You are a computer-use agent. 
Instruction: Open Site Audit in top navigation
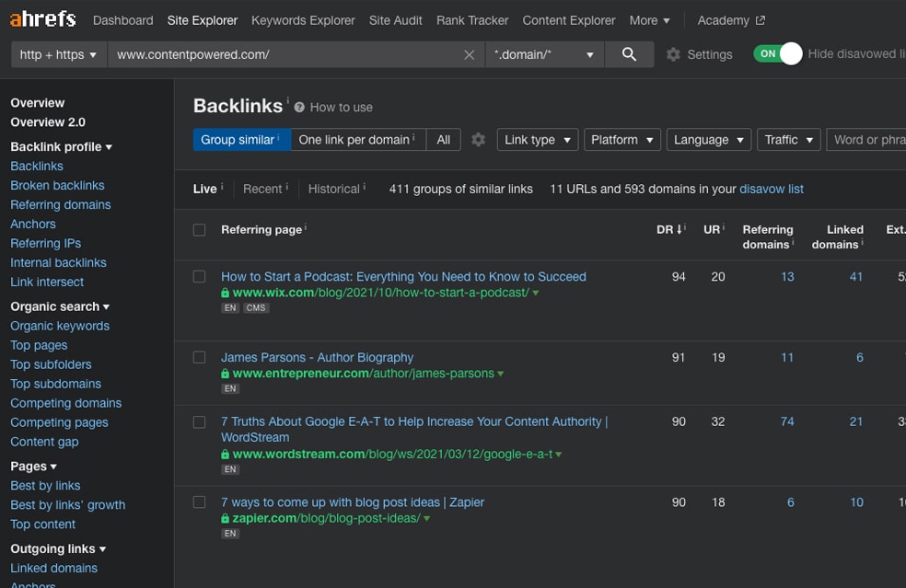[x=395, y=20]
